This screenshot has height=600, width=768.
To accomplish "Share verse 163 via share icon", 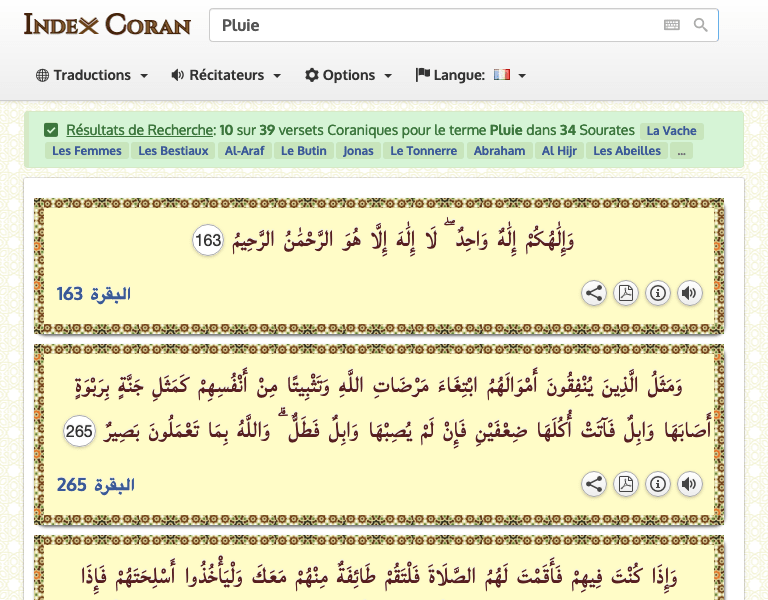I will point(594,293).
